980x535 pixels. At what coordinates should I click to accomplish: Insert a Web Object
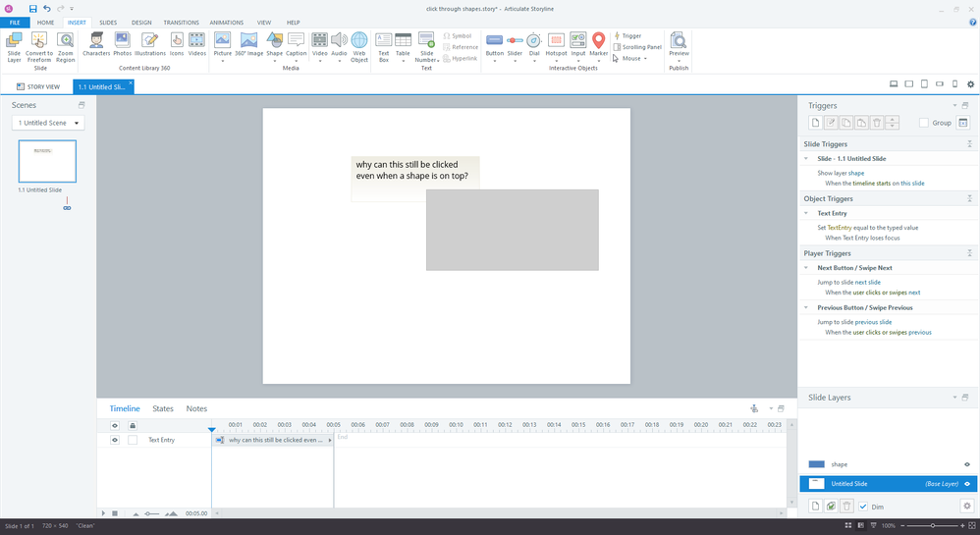tap(359, 46)
